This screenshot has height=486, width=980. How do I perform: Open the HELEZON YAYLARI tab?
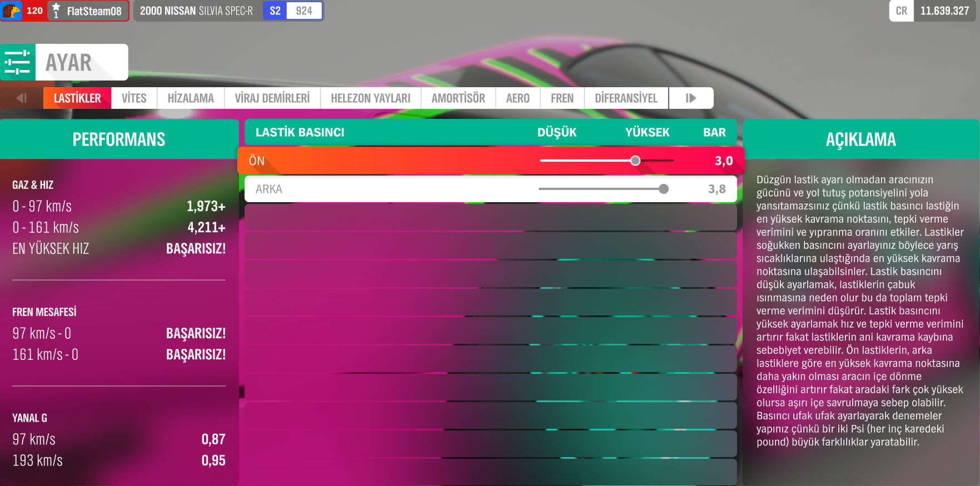[x=371, y=98]
